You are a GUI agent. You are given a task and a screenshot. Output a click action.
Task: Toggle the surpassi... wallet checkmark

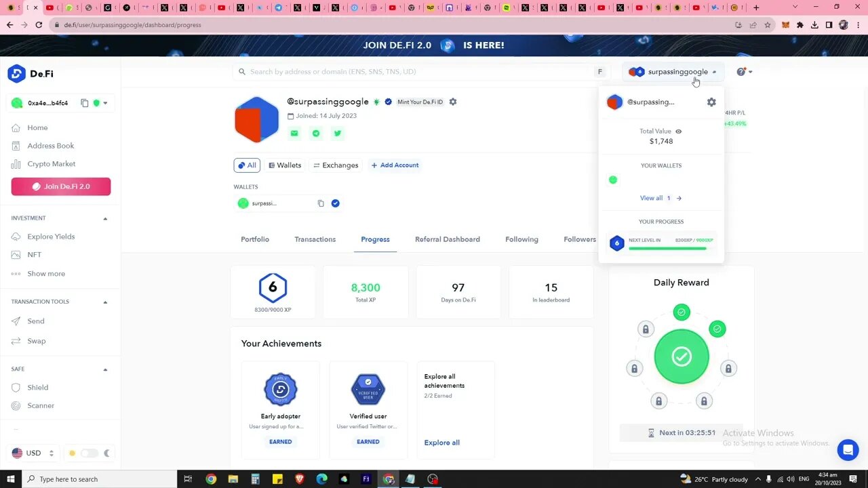point(335,203)
